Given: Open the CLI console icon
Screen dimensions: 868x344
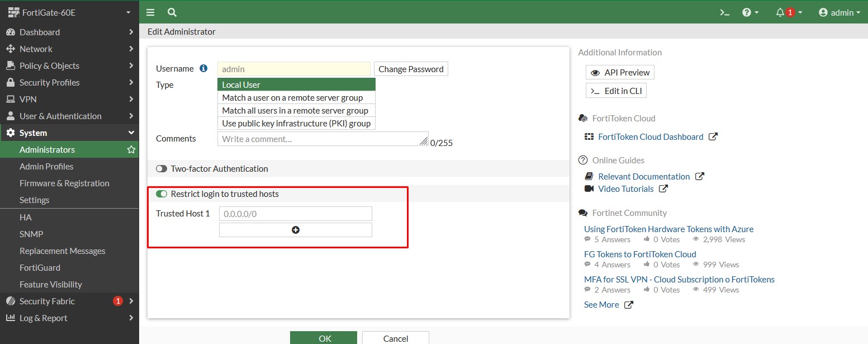Looking at the screenshot, I should click(x=725, y=12).
